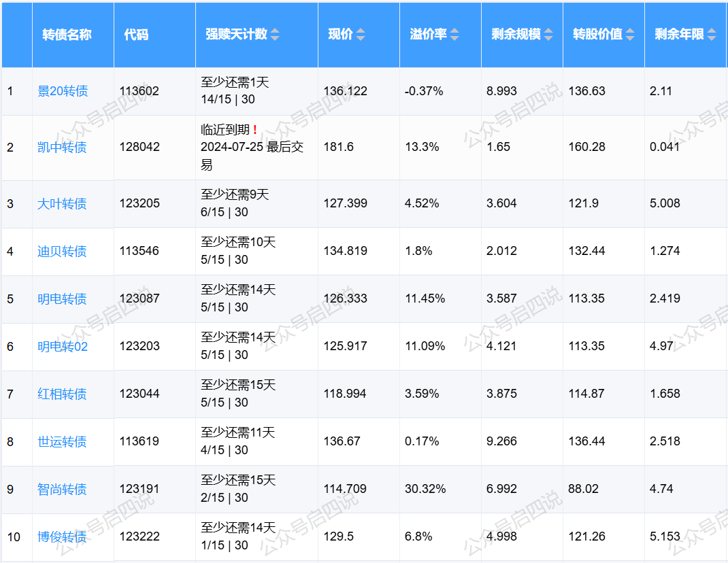Click the sort arrows beside 强赎天计数
728x563 pixels.
click(x=275, y=35)
